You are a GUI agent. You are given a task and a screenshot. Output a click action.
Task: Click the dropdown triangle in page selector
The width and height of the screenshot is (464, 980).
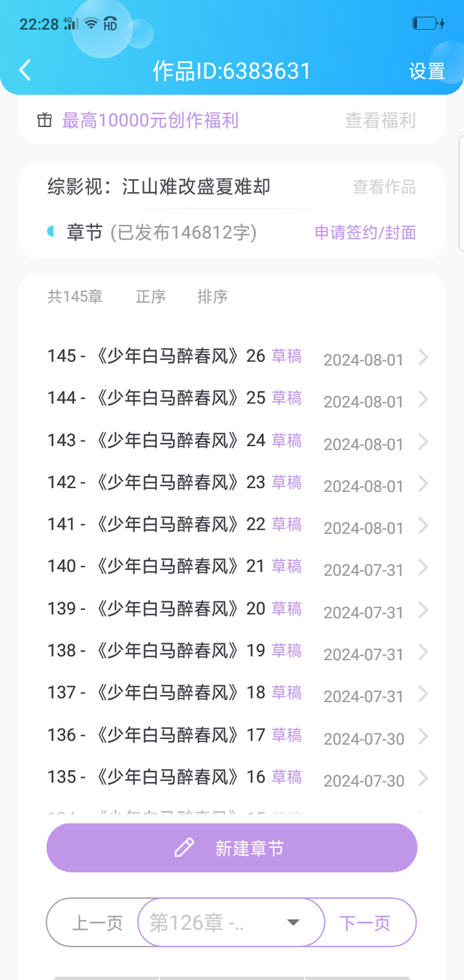293,923
